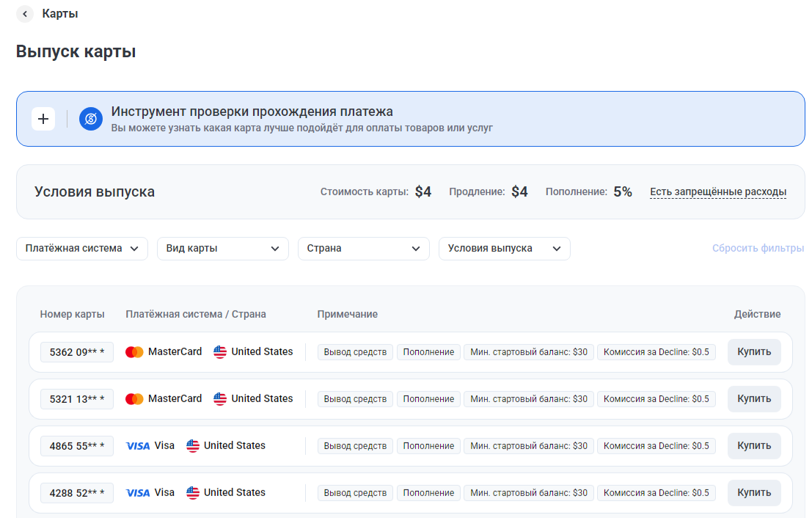The image size is (812, 518).
Task: Click MasterCard logo on 5362 09 row
Action: [x=135, y=352]
